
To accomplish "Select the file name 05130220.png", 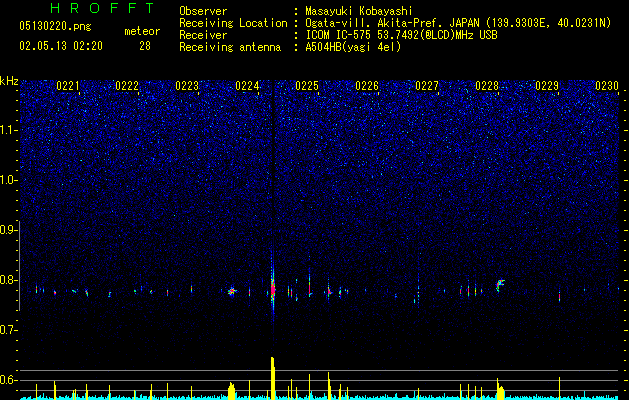I will pyautogui.click(x=55, y=26).
